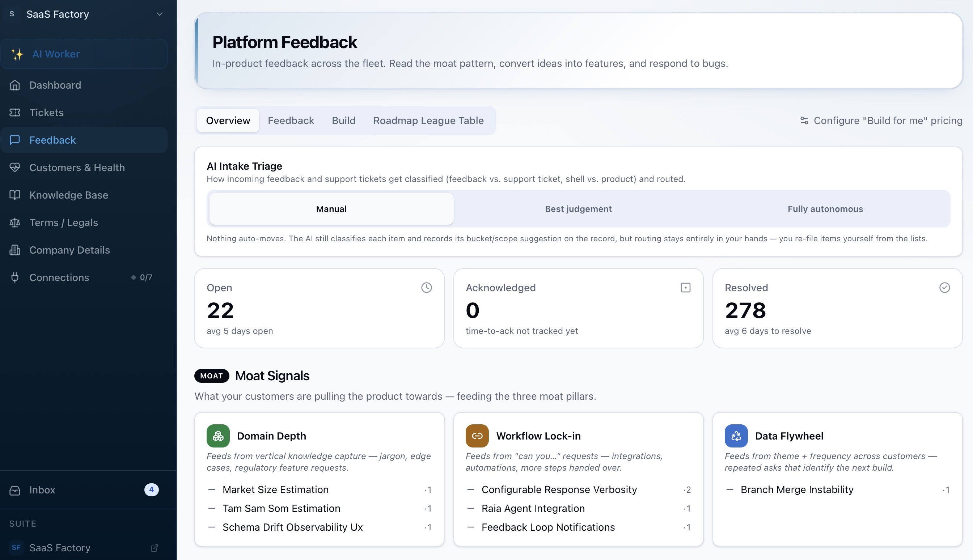Switch to the Feedback tab
Image resolution: width=973 pixels, height=560 pixels.
[291, 120]
